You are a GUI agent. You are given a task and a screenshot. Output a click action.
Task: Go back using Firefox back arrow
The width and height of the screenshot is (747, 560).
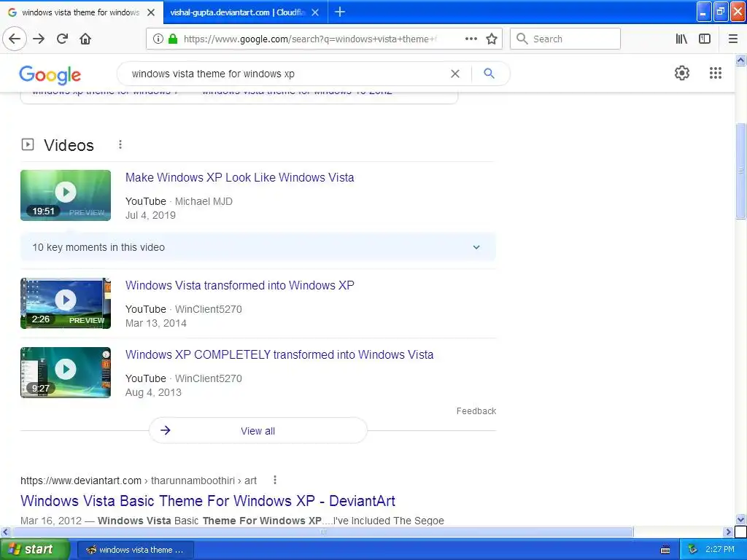click(15, 39)
